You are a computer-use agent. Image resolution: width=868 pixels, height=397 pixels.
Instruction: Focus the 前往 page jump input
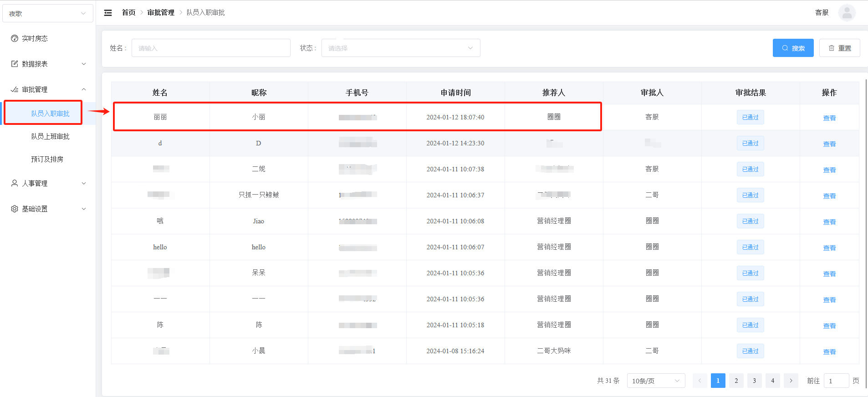(x=836, y=381)
